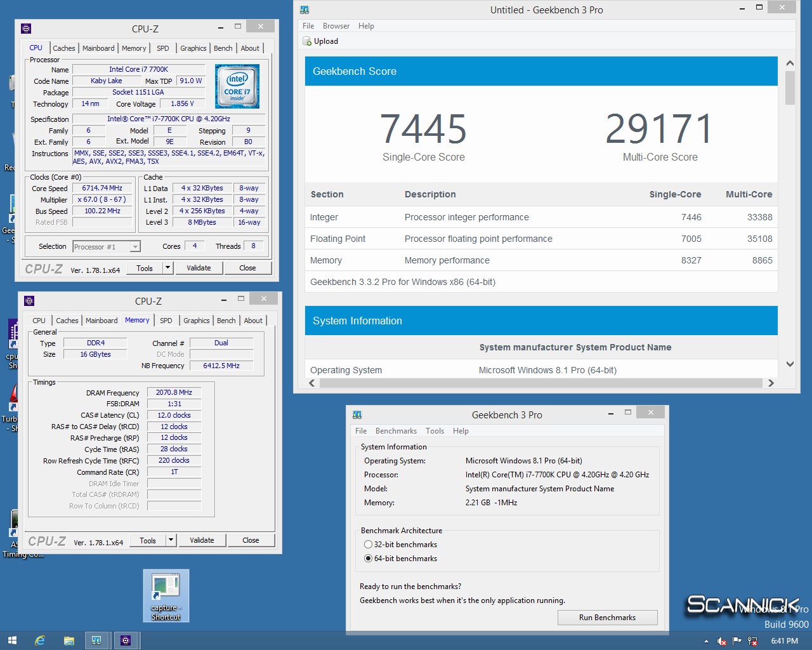Click scroll down arrow in Geekbench results
The width and height of the screenshot is (812, 650).
790,364
